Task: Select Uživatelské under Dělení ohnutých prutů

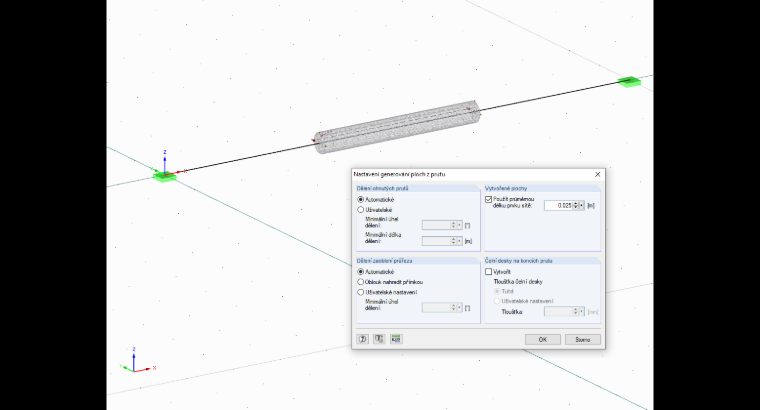Action: [x=361, y=210]
